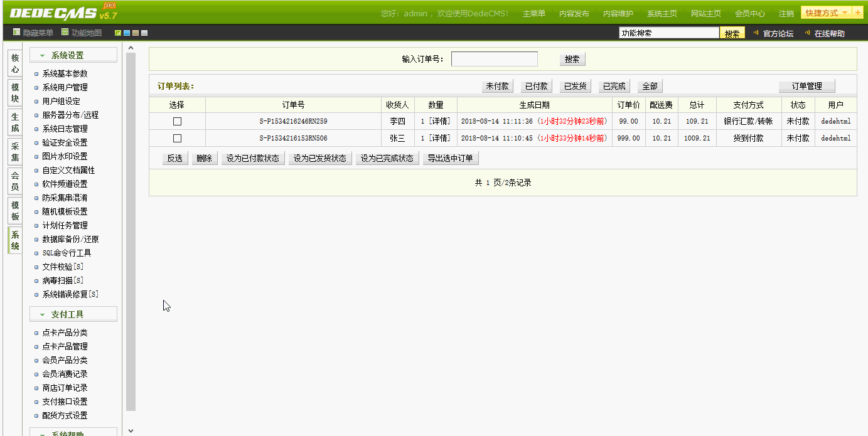Click 反选 to invert selection
This screenshot has height=436, width=868.
174,158
